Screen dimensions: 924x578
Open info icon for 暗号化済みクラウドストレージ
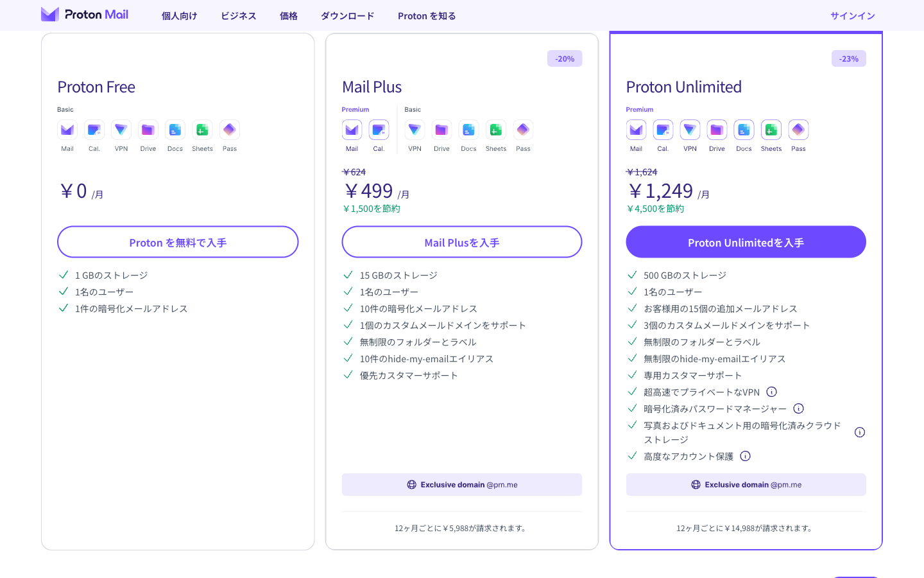(x=860, y=432)
